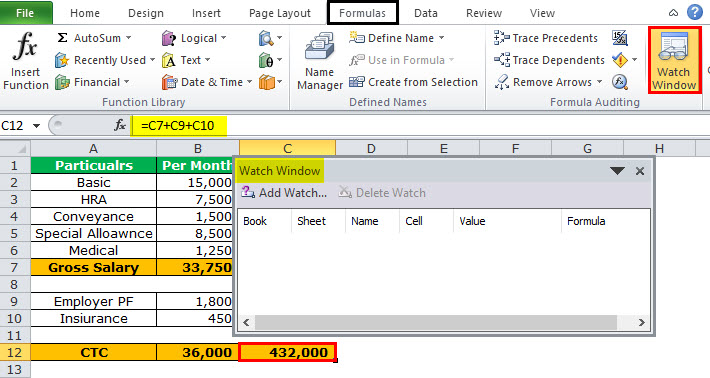Screen dimensions: 710x378
Task: Switch to the Page Layout tab
Action: tap(280, 13)
